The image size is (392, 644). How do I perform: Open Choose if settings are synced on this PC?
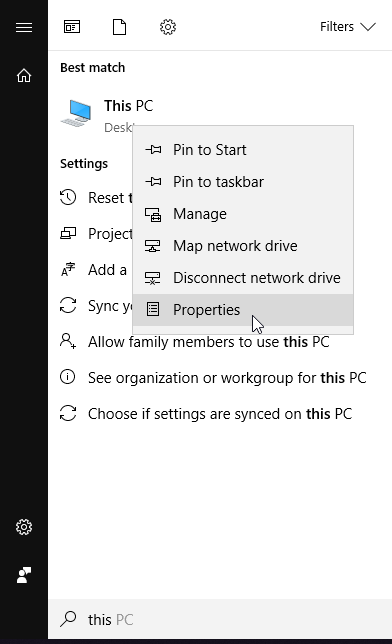(x=220, y=414)
